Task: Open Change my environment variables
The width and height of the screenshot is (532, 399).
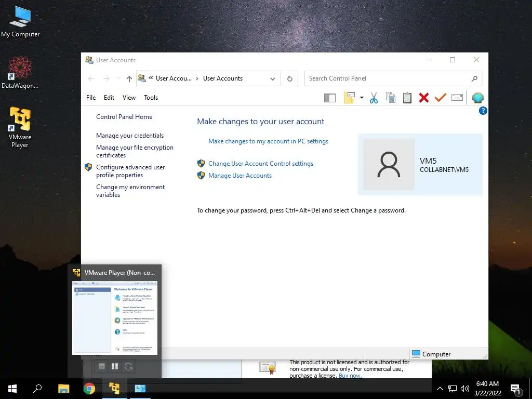Action: [130, 191]
